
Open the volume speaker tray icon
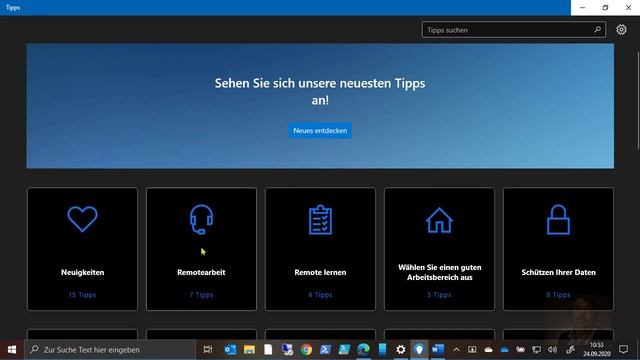point(552,350)
